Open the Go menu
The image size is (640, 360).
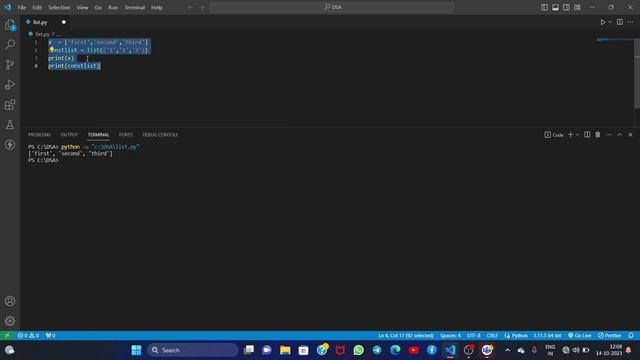[98, 7]
